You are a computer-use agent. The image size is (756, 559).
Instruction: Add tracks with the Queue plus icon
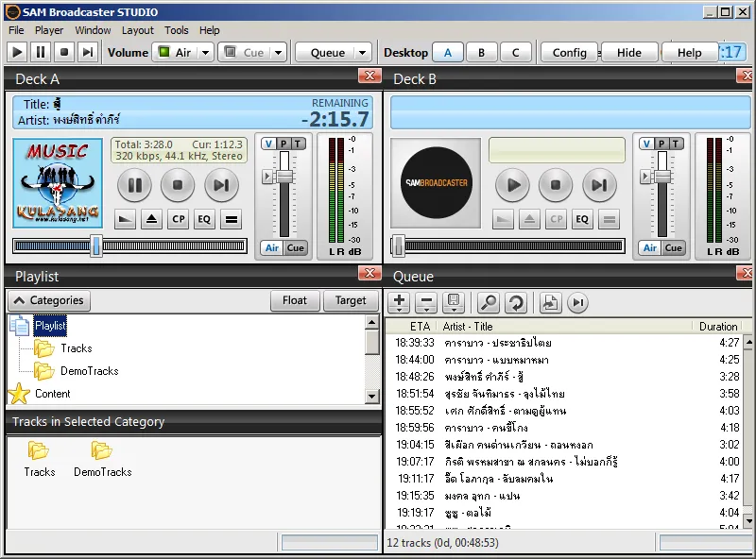pyautogui.click(x=399, y=302)
